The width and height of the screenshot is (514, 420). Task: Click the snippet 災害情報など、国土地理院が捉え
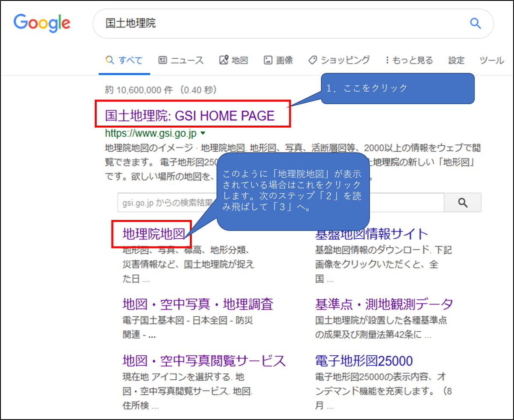(x=188, y=264)
